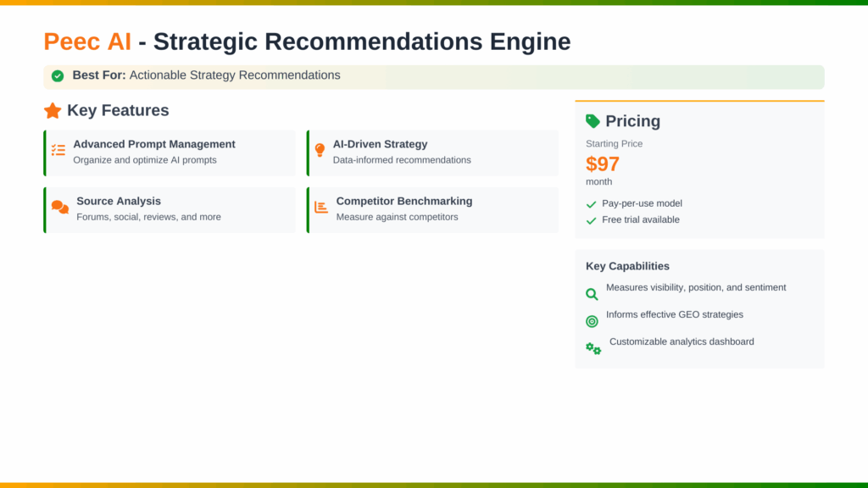Open the Source Analysis feature card
Viewport: 868px width, 488px height.
[x=170, y=209]
